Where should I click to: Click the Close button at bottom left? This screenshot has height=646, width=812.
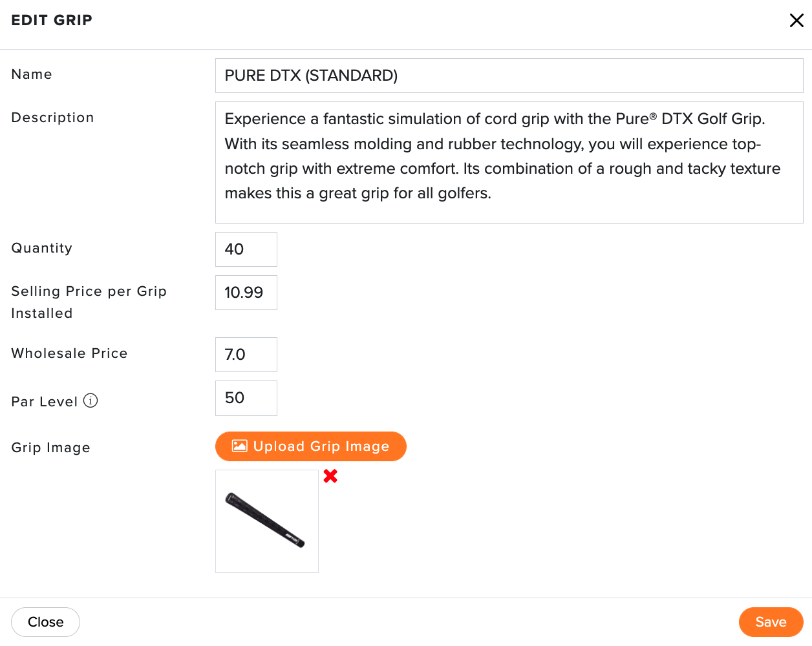tap(46, 622)
